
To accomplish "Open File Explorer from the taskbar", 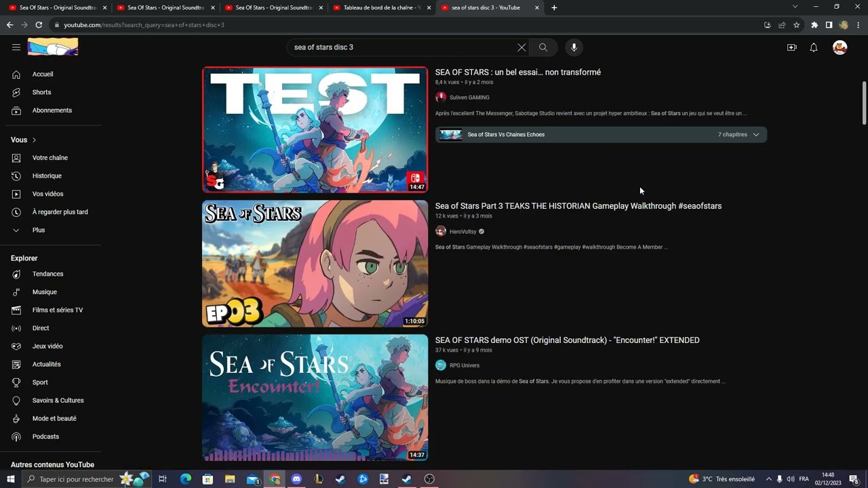I will [230, 479].
